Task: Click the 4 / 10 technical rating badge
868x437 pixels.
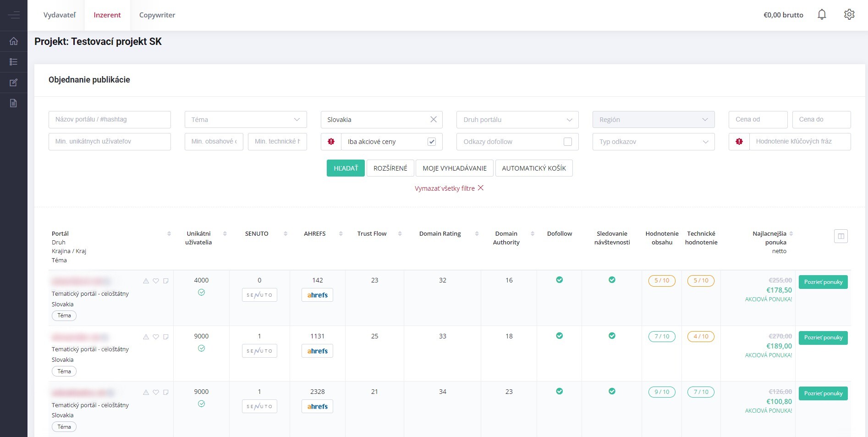Action: pyautogui.click(x=701, y=337)
